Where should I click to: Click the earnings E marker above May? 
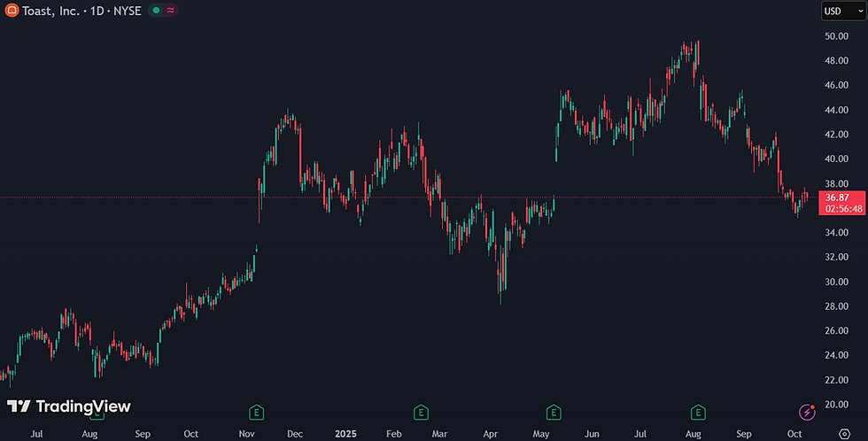[x=554, y=413]
